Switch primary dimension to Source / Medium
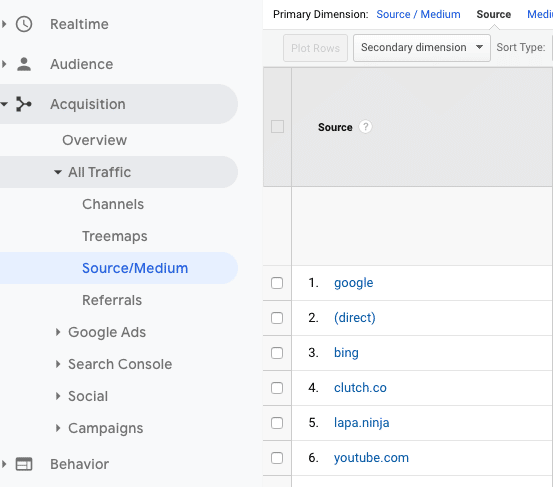The image size is (553, 487). (x=418, y=14)
